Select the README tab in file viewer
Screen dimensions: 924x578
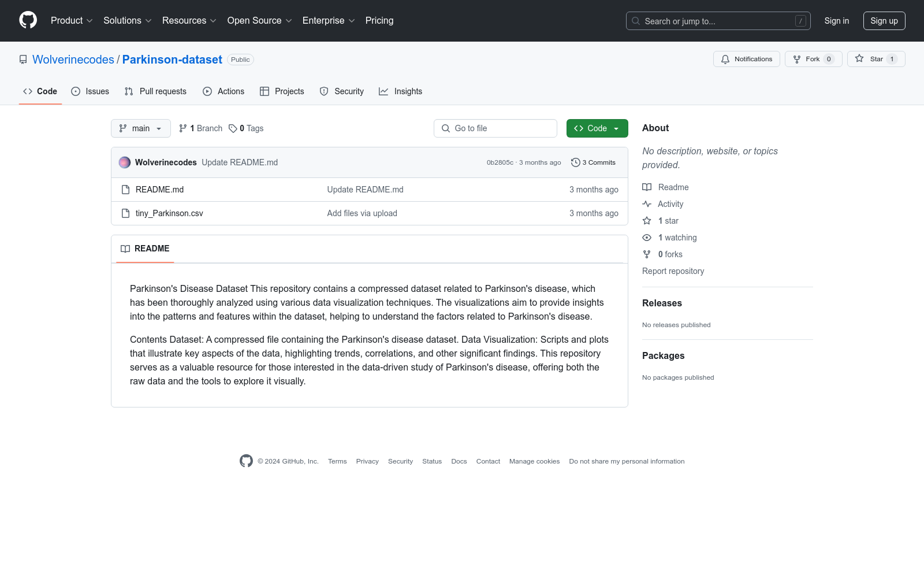pyautogui.click(x=145, y=249)
